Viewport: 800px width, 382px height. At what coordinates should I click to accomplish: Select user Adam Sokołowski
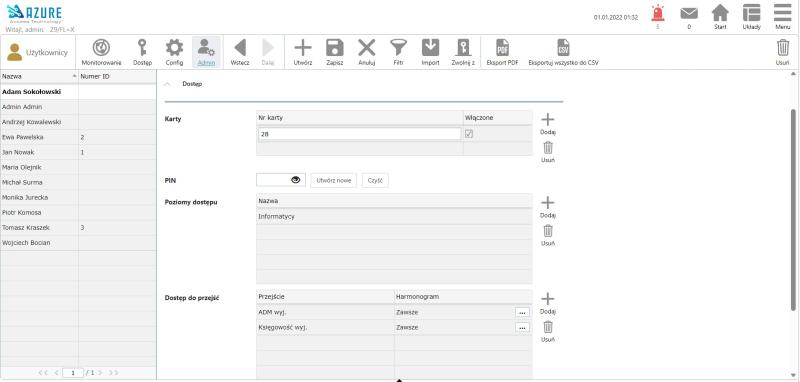point(78,92)
